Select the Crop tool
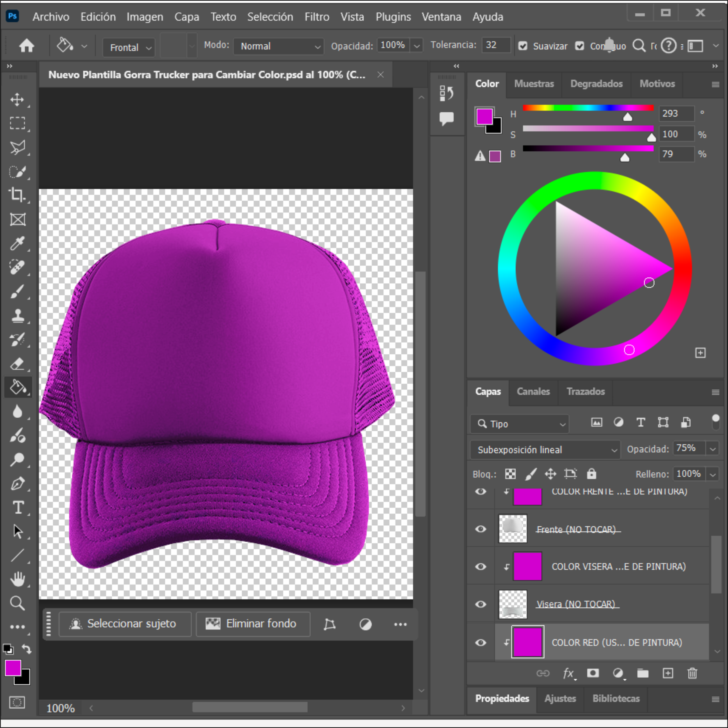This screenshot has height=728, width=728. click(x=17, y=195)
